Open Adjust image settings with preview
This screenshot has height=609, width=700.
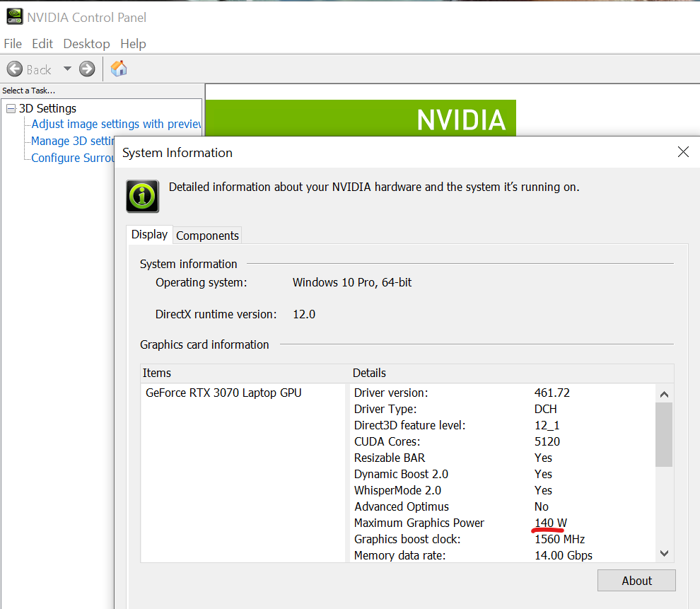[x=116, y=124]
